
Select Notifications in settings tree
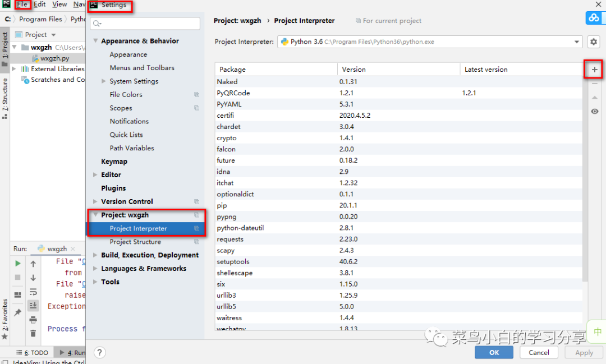pyautogui.click(x=129, y=121)
